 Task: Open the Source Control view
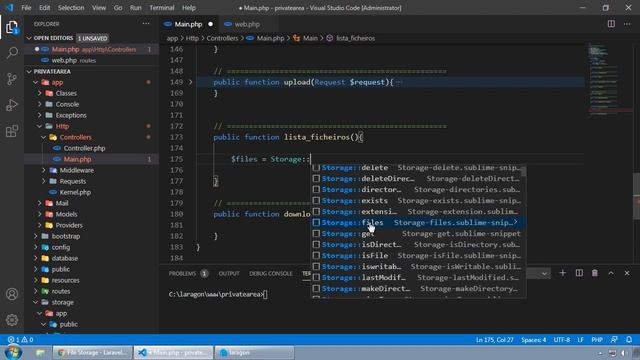click(x=12, y=79)
